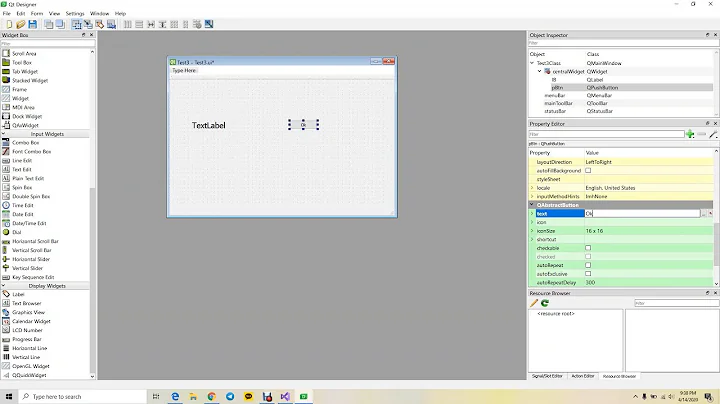Image resolution: width=720 pixels, height=404 pixels.
Task: Collapse the Display Widgets category
Action: (4, 286)
